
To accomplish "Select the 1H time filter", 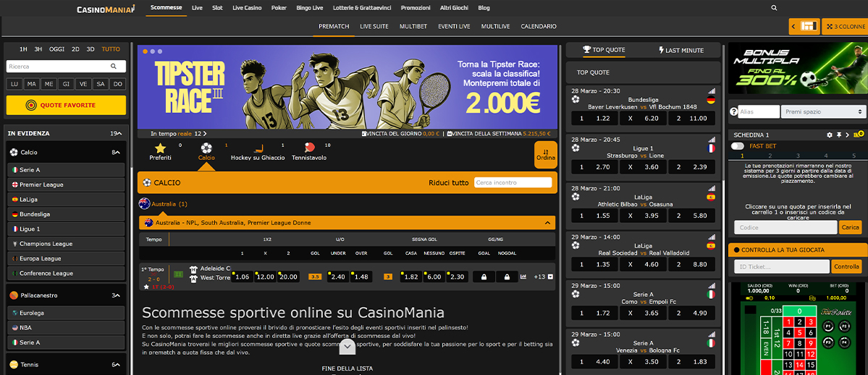I will 23,49.
